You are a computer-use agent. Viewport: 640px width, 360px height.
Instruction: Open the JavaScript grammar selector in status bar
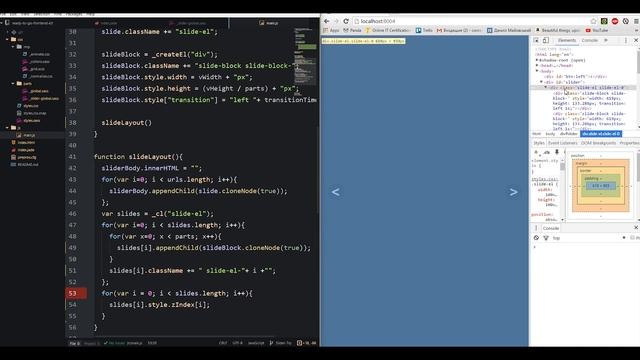256,343
